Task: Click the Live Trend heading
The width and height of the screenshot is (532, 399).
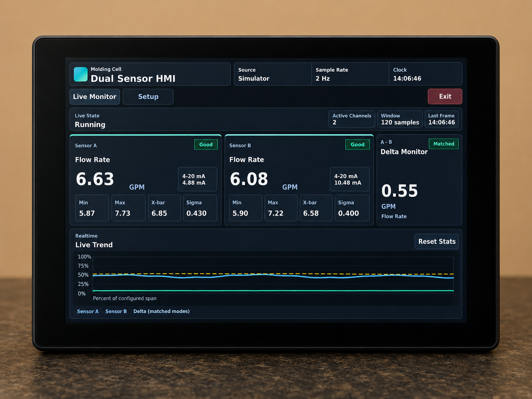Action: pos(94,245)
